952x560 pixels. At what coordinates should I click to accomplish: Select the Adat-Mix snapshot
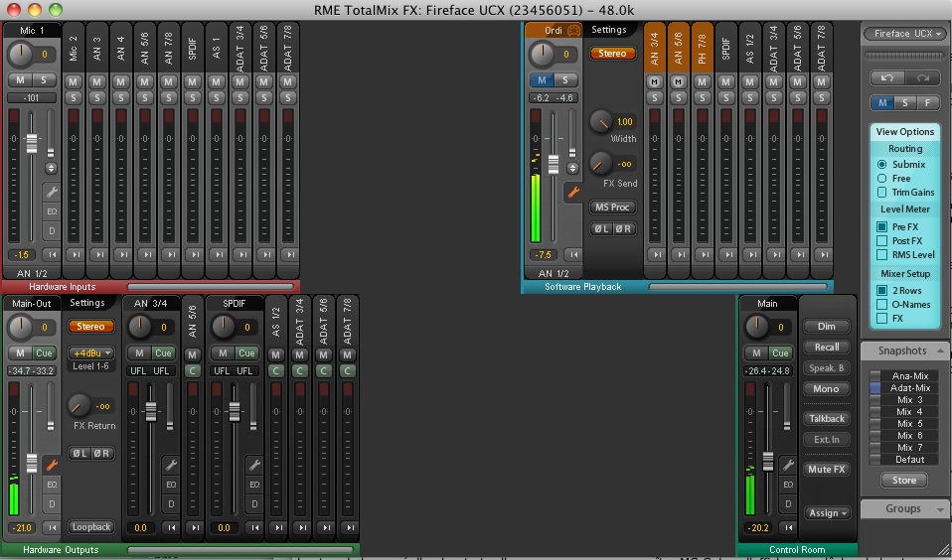click(x=904, y=388)
